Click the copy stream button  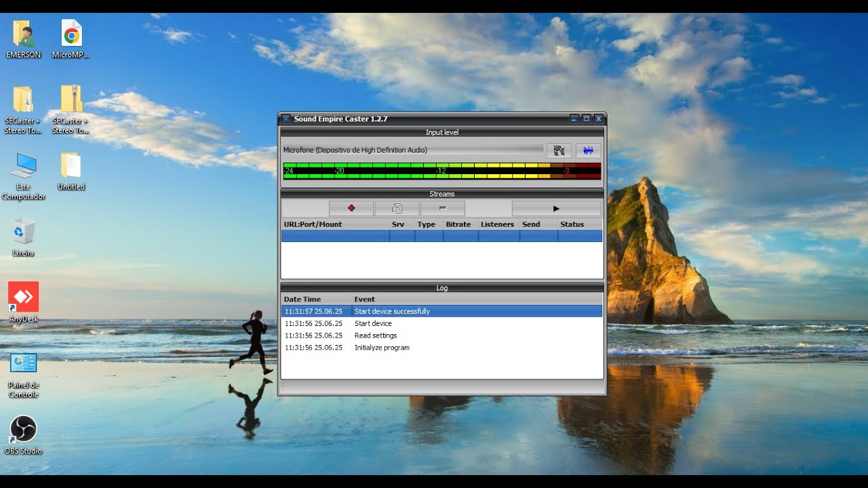[x=397, y=209]
